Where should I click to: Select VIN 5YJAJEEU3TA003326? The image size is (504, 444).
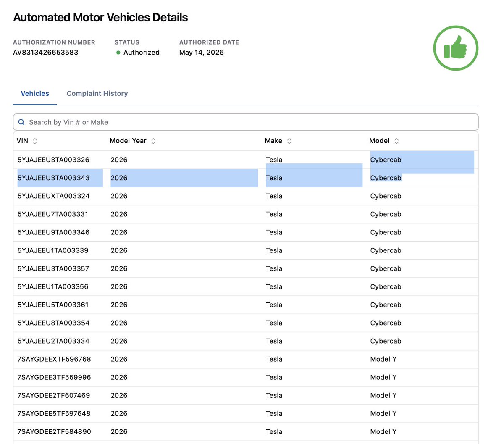click(x=53, y=160)
